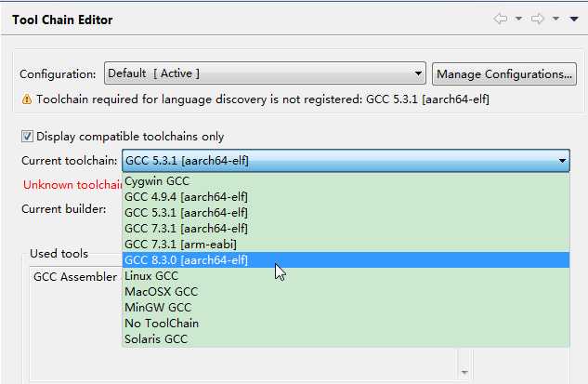This screenshot has height=384, width=588.
Task: Select Cygwin GCC from the toolchain list
Action: point(346,181)
